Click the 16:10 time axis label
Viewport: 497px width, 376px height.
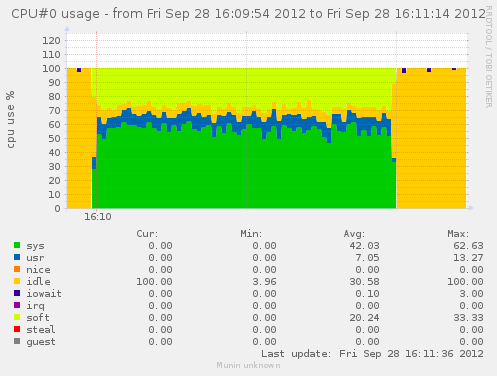[x=98, y=217]
